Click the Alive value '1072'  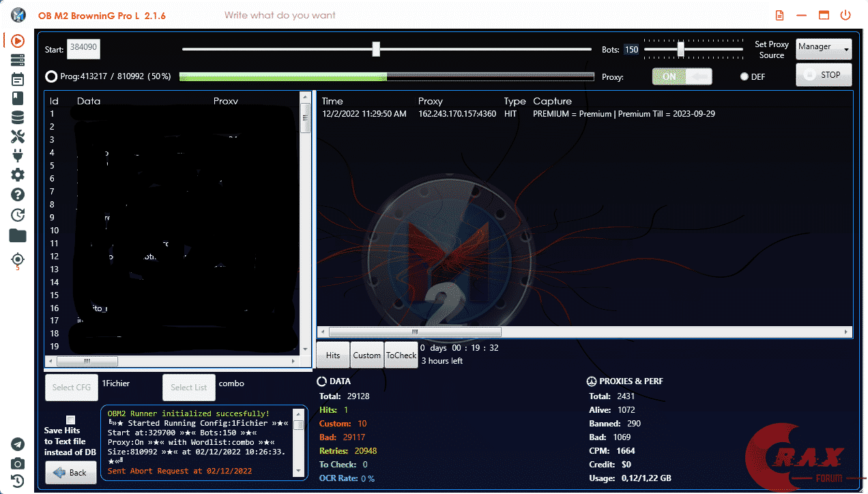[626, 410]
